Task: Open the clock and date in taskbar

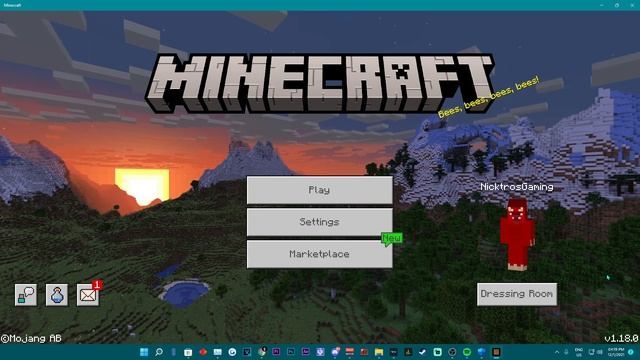Action: click(x=616, y=352)
